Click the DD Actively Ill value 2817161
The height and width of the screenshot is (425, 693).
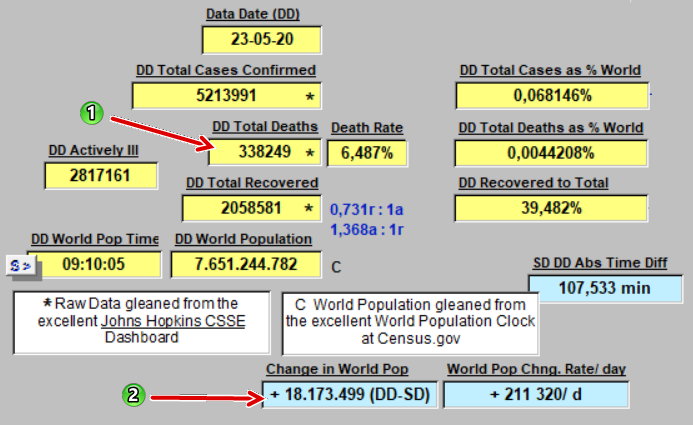tap(101, 175)
